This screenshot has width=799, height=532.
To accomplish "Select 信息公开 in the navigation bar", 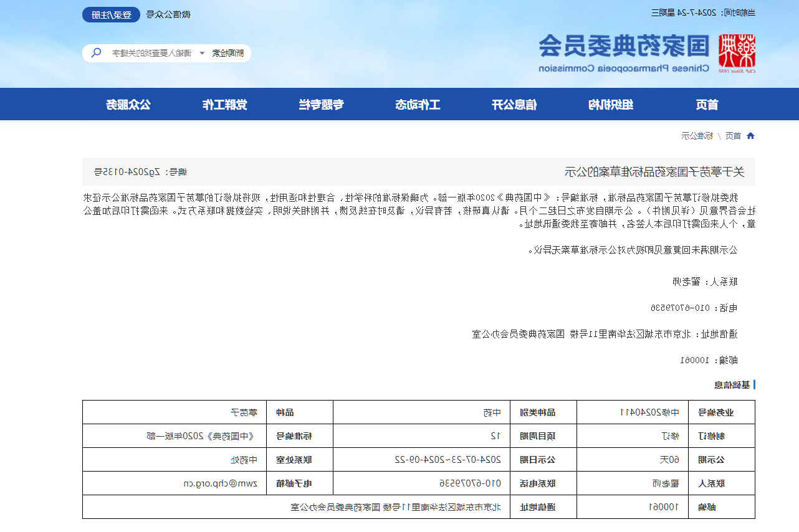I will (514, 105).
